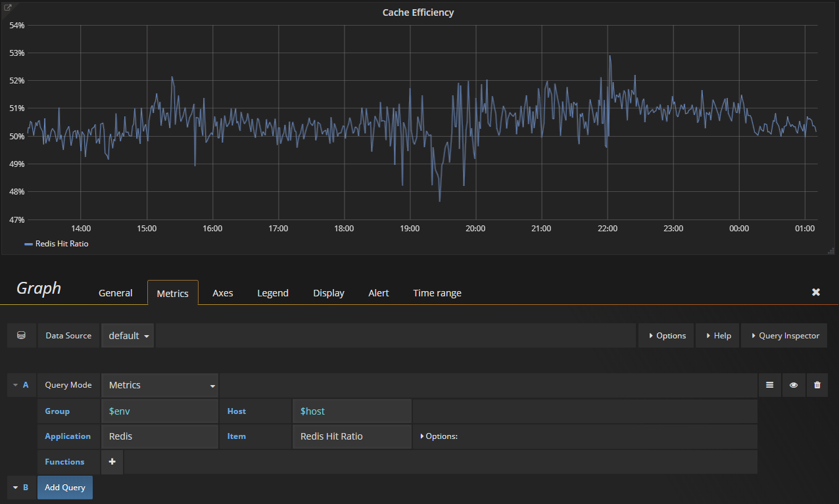The width and height of the screenshot is (839, 504).
Task: Click the datasource database icon in the query toolbar
Action: click(20, 335)
